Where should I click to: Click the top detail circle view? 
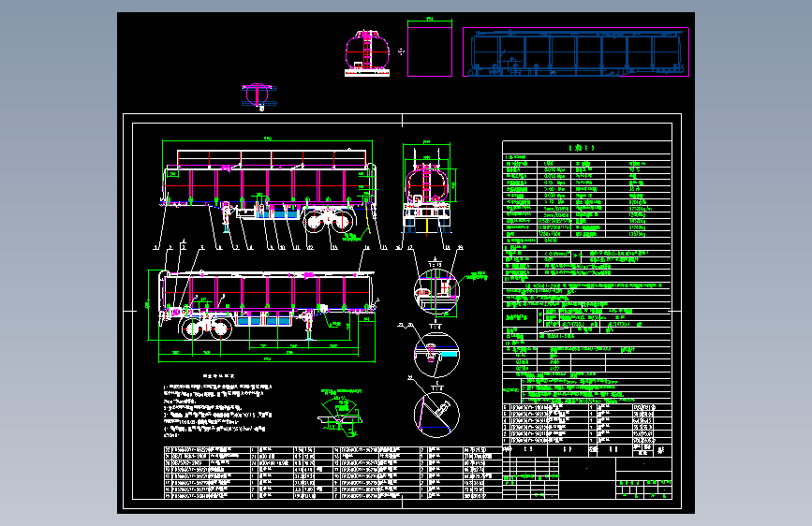(436, 291)
